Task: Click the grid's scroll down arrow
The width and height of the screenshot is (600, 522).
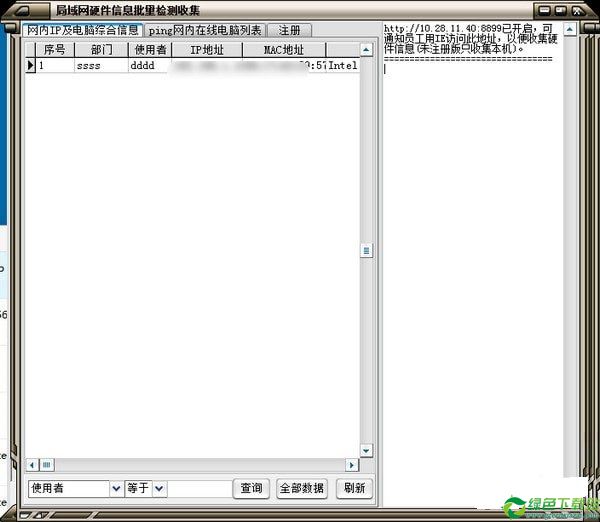Action: pos(366,450)
